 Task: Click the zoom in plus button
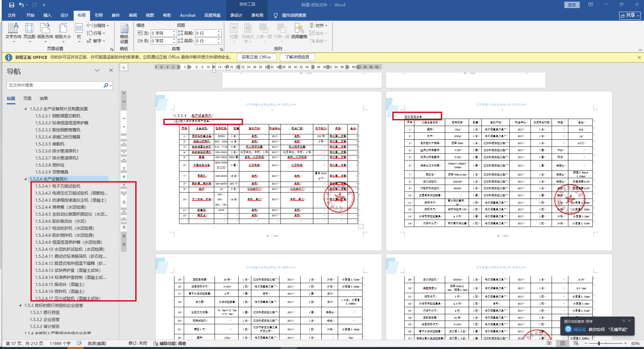click(625, 343)
